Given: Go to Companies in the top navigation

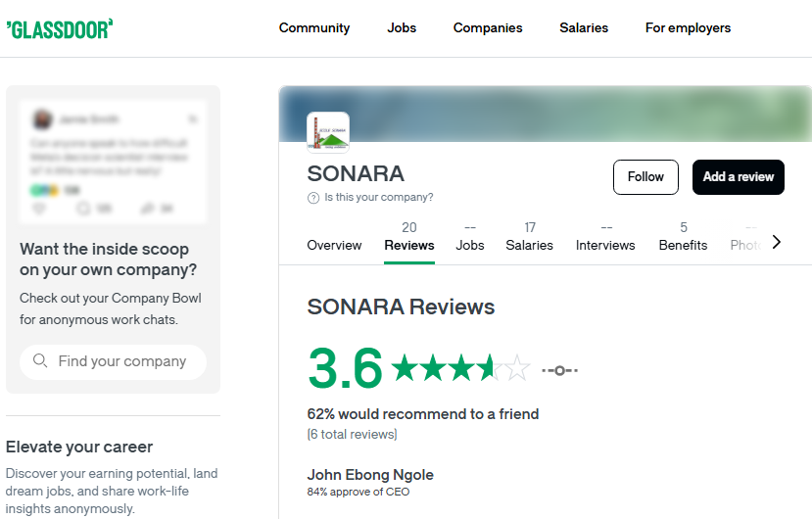Looking at the screenshot, I should pos(488,28).
